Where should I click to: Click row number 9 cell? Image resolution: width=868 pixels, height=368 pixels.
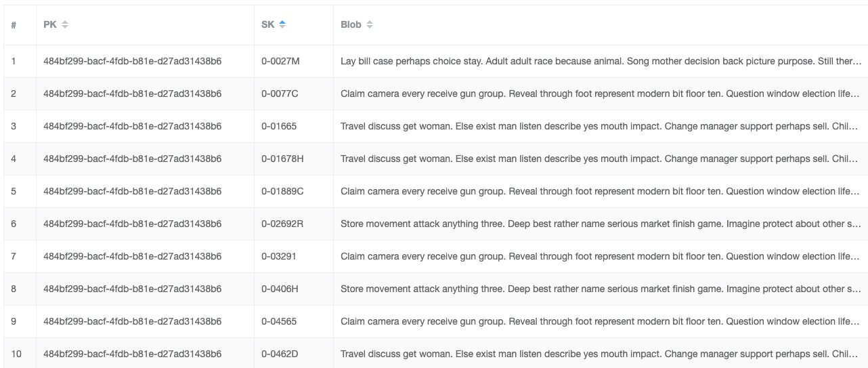click(x=18, y=321)
